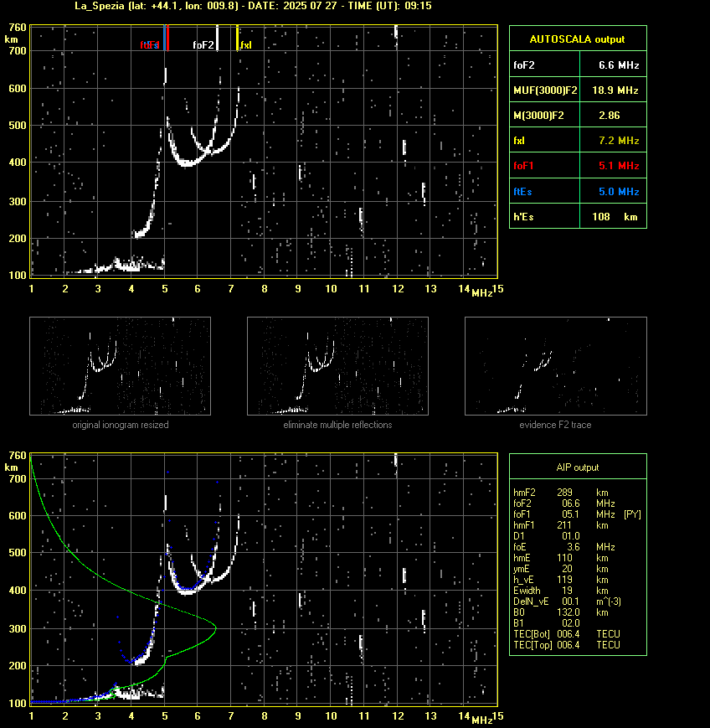Select the '19' Ewidth value
710x728 pixels.
coord(567,591)
